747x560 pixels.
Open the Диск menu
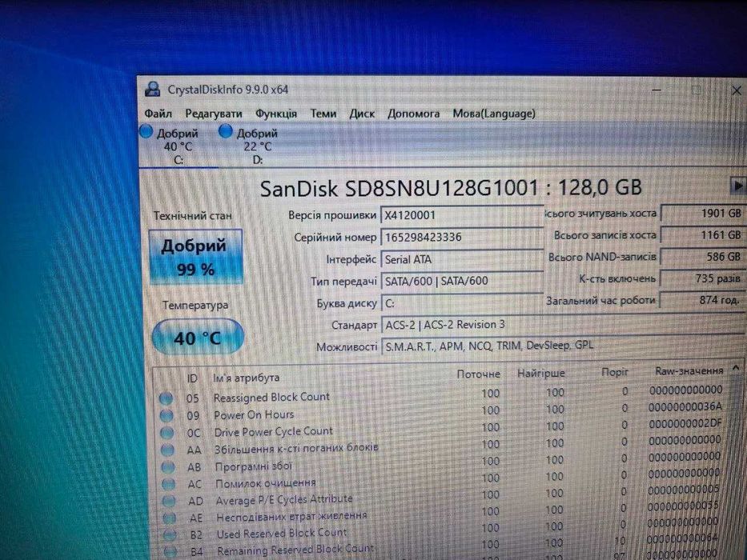coord(362,114)
